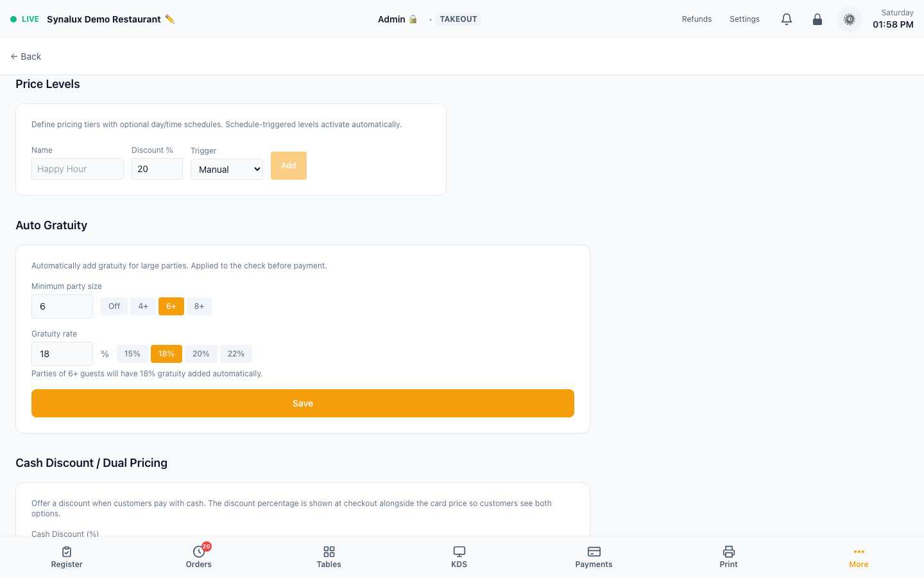Click the lock screen padlock icon
Image resolution: width=924 pixels, height=578 pixels.
point(817,19)
